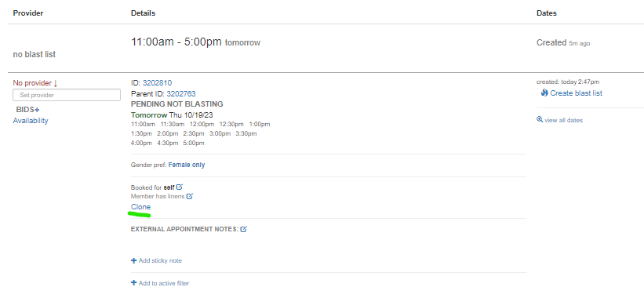Click the edit icon next to Member has linens
Screen dimensions: 644x298
tap(190, 196)
